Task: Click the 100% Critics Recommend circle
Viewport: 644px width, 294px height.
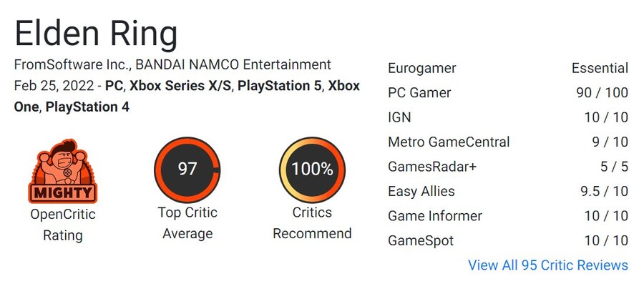Action: pos(312,170)
